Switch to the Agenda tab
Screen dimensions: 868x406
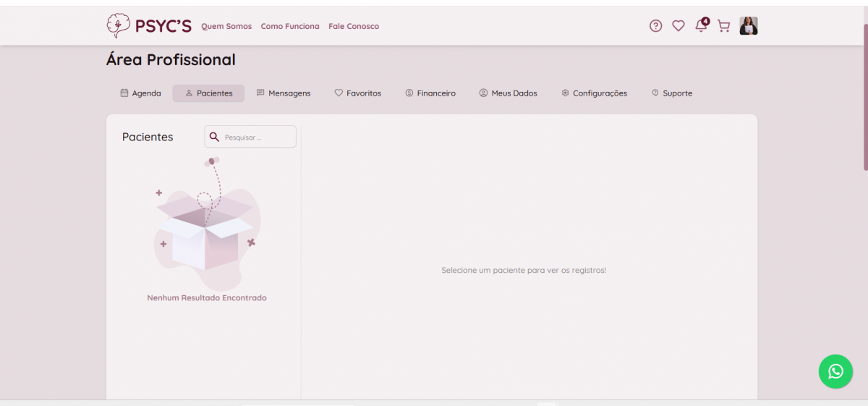pyautogui.click(x=140, y=93)
